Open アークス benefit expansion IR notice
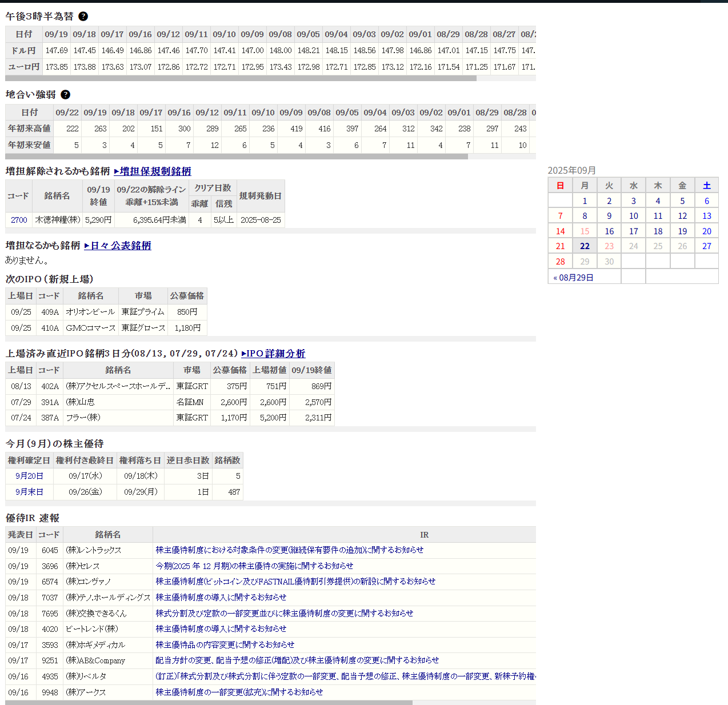 [239, 692]
